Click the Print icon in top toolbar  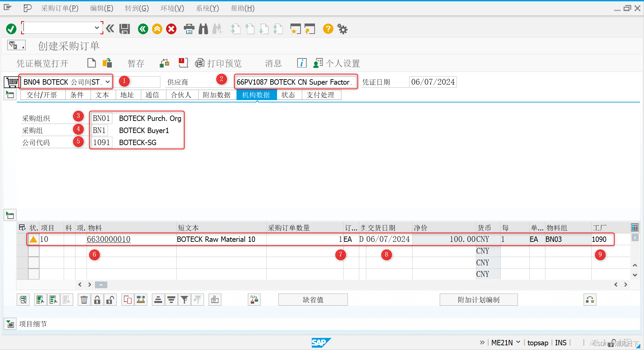pos(189,29)
